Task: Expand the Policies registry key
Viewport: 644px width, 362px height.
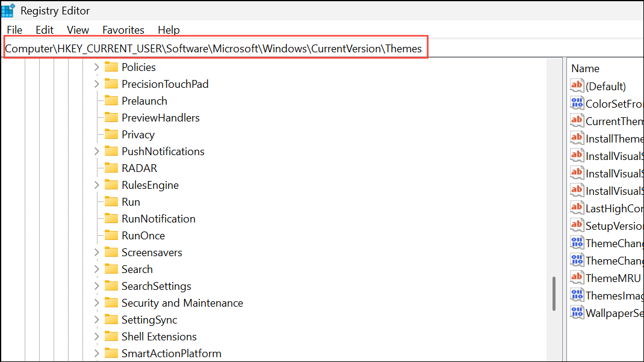Action: coord(97,67)
